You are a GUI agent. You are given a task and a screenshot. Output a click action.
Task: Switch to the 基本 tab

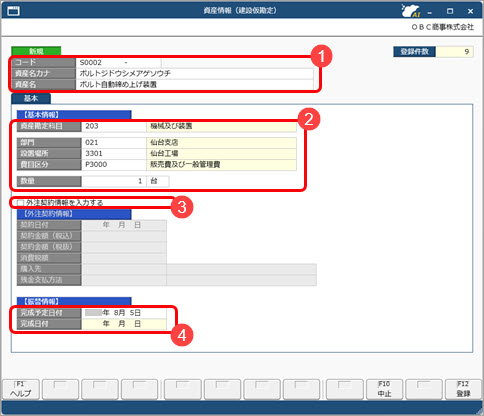[31, 99]
